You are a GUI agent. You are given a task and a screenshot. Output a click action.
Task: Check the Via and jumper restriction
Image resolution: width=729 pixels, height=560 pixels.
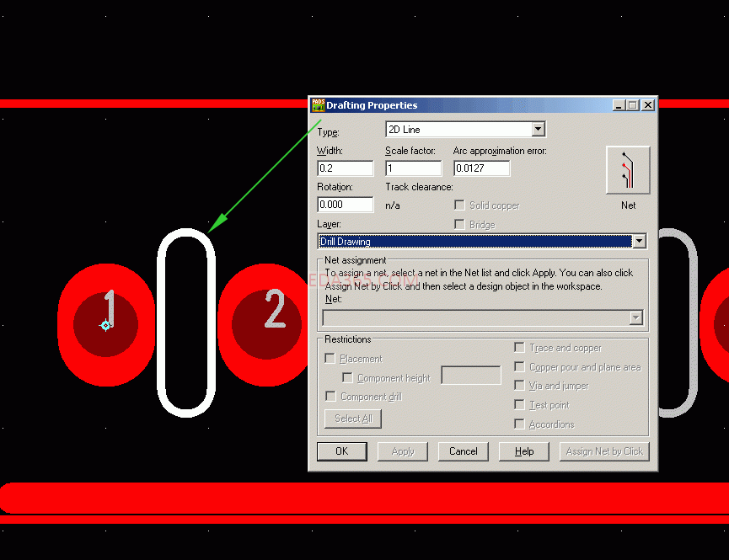pos(519,385)
